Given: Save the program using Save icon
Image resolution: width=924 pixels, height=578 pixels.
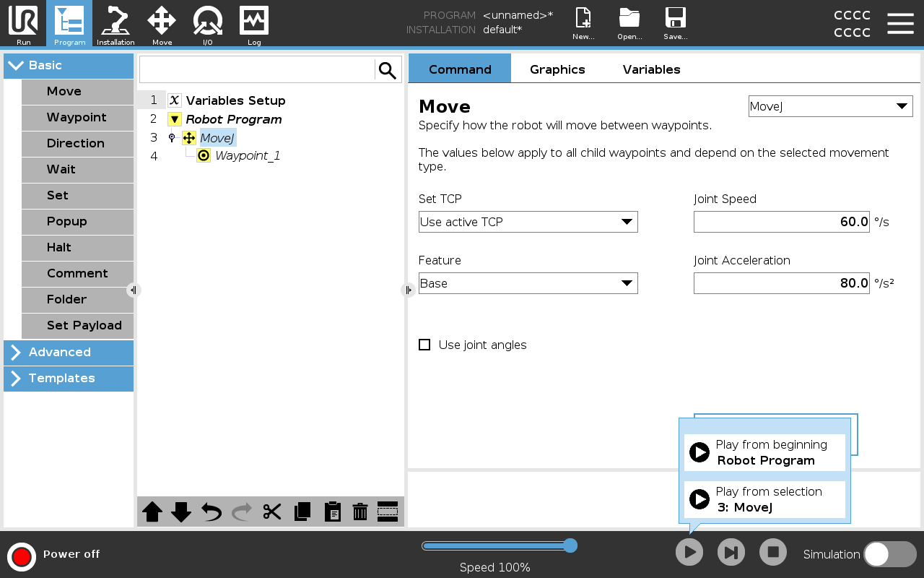Looking at the screenshot, I should click(x=675, y=22).
